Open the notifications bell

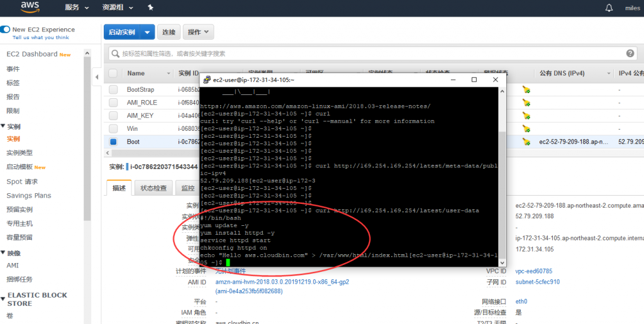tap(609, 8)
